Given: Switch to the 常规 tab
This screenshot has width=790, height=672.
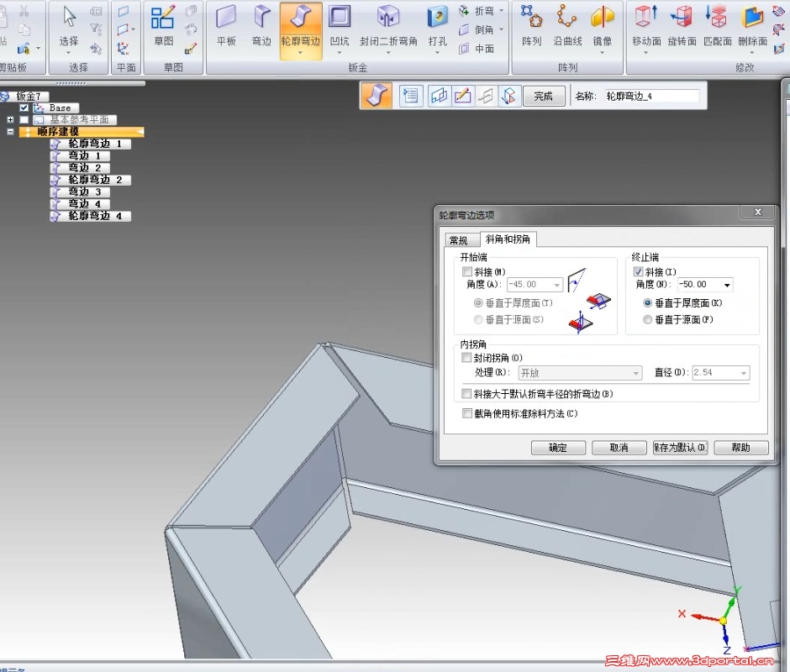Looking at the screenshot, I should [x=459, y=239].
